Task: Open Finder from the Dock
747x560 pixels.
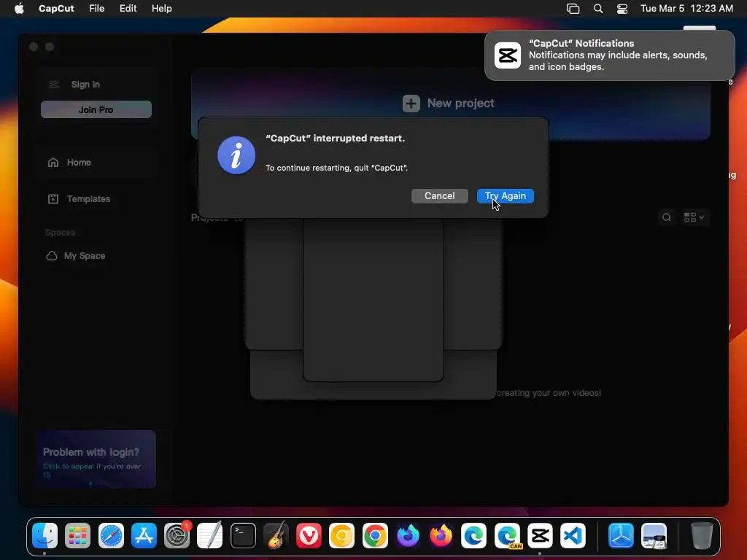Action: (44, 536)
